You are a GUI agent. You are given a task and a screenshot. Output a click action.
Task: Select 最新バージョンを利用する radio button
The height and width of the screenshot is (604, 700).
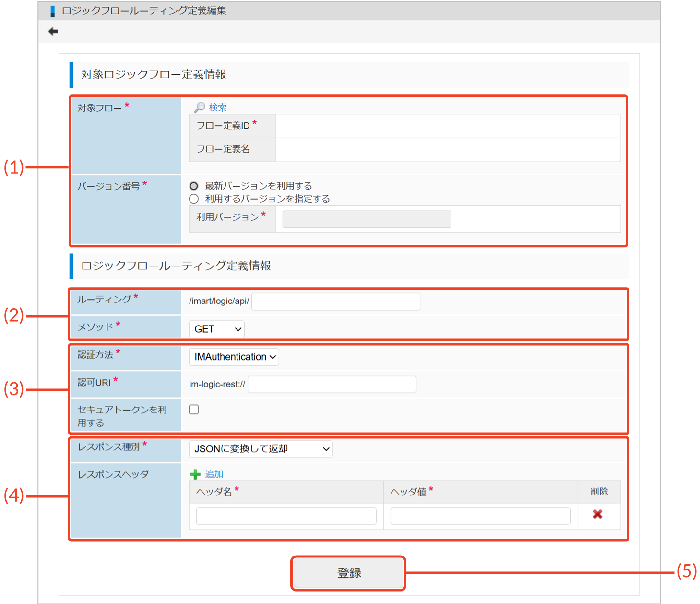[194, 186]
